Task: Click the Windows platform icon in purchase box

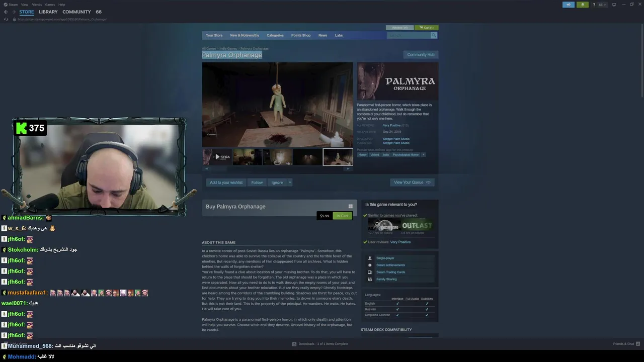Action: pyautogui.click(x=351, y=206)
